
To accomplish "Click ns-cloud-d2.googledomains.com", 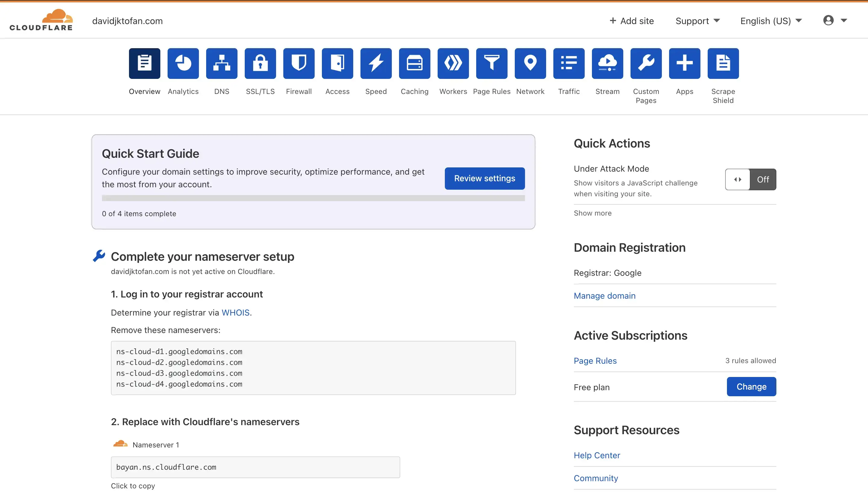I will (179, 363).
